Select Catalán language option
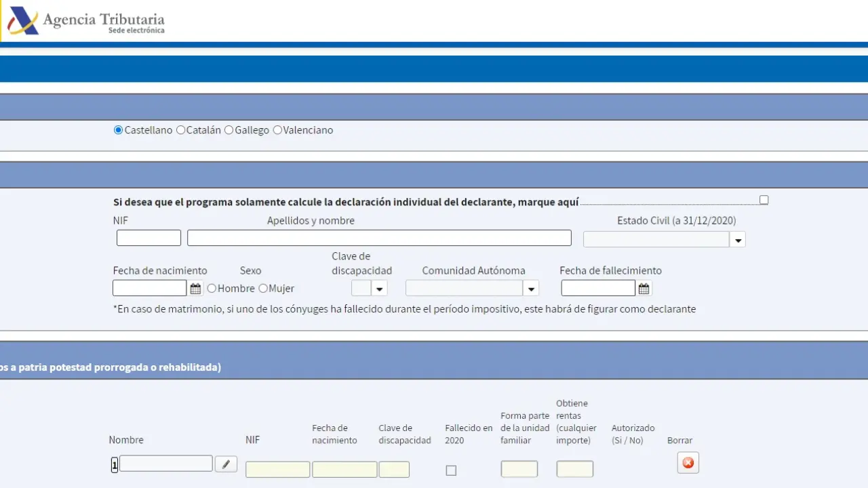Screen dimensions: 868x488 coord(180,130)
